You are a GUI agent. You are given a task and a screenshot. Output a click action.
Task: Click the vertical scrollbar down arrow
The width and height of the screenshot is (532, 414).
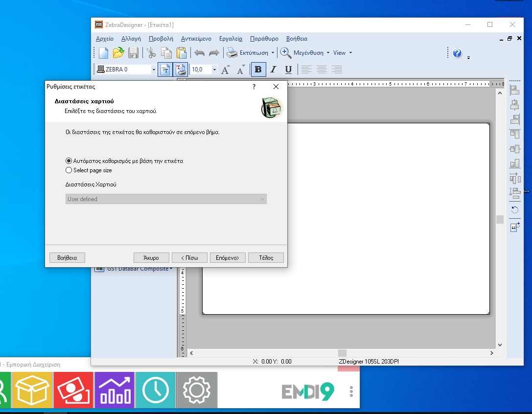click(500, 345)
